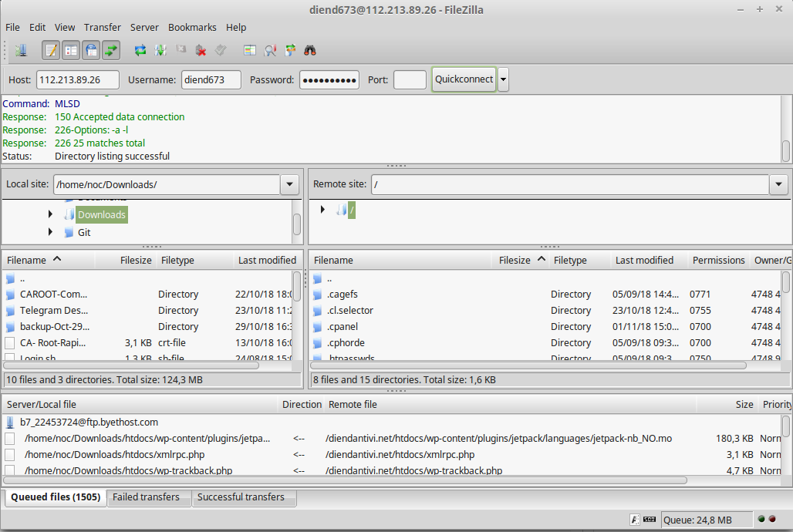
Task: Open the Bookmarks menu
Action: tap(192, 27)
